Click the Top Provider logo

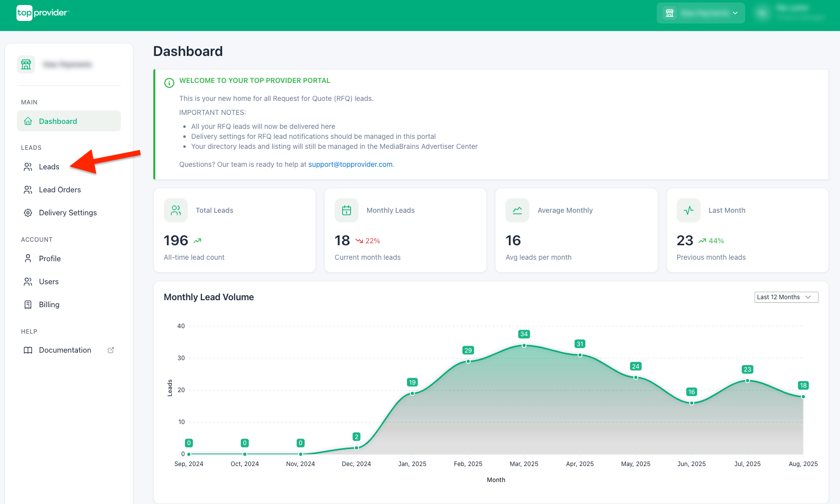point(42,13)
